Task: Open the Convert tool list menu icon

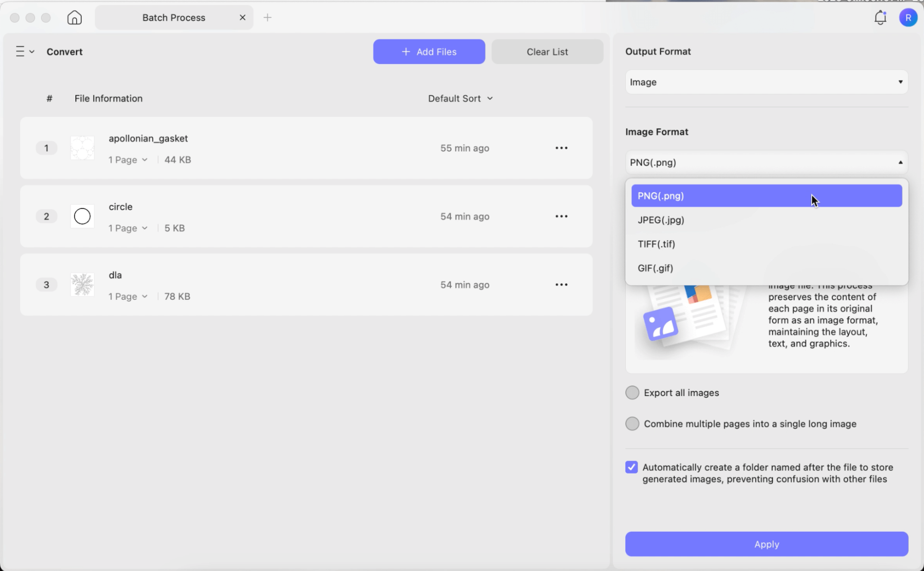Action: click(25, 51)
